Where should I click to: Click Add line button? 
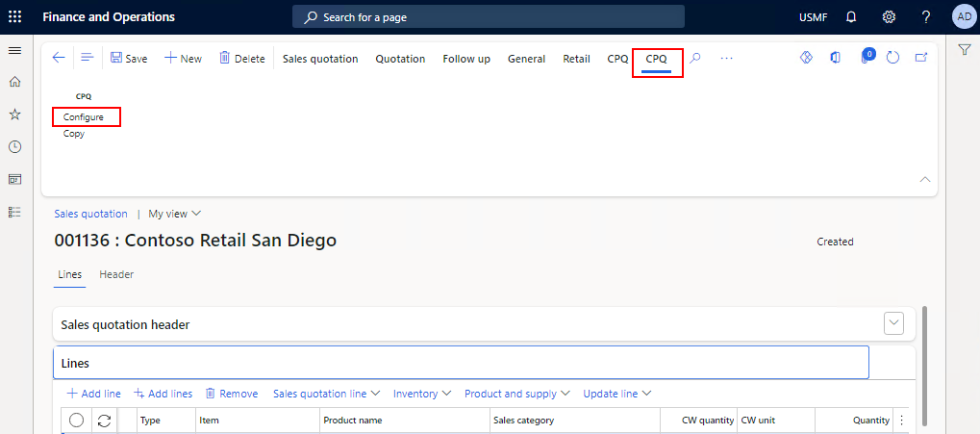[93, 394]
